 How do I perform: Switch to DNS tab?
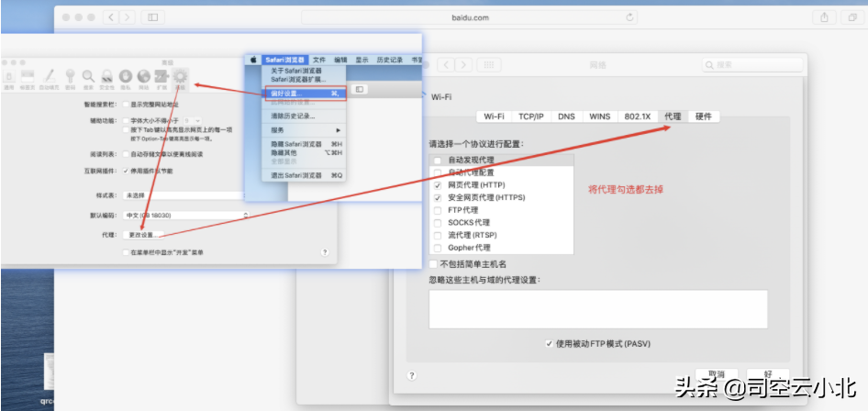coord(566,117)
